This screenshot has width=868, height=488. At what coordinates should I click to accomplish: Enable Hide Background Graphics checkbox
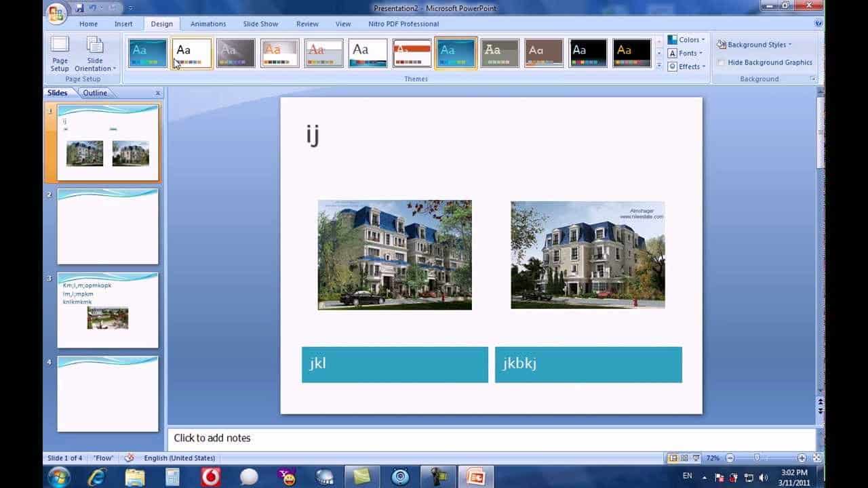pos(721,62)
